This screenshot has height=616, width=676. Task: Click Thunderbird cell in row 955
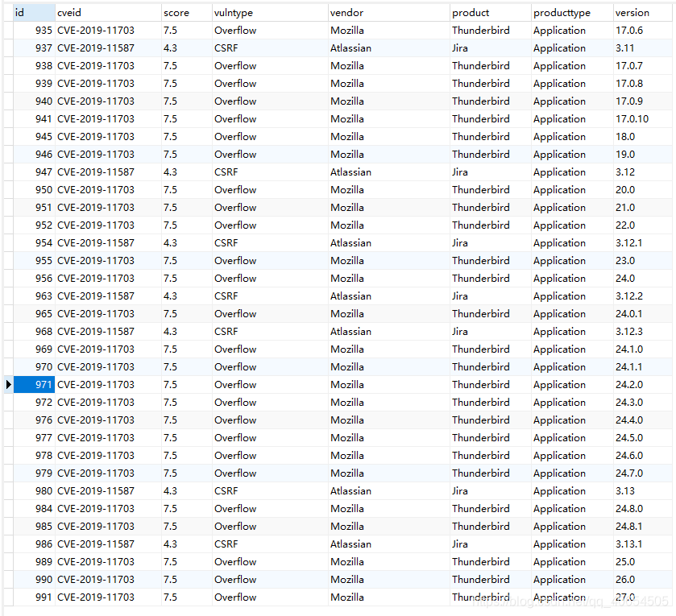coord(491,261)
